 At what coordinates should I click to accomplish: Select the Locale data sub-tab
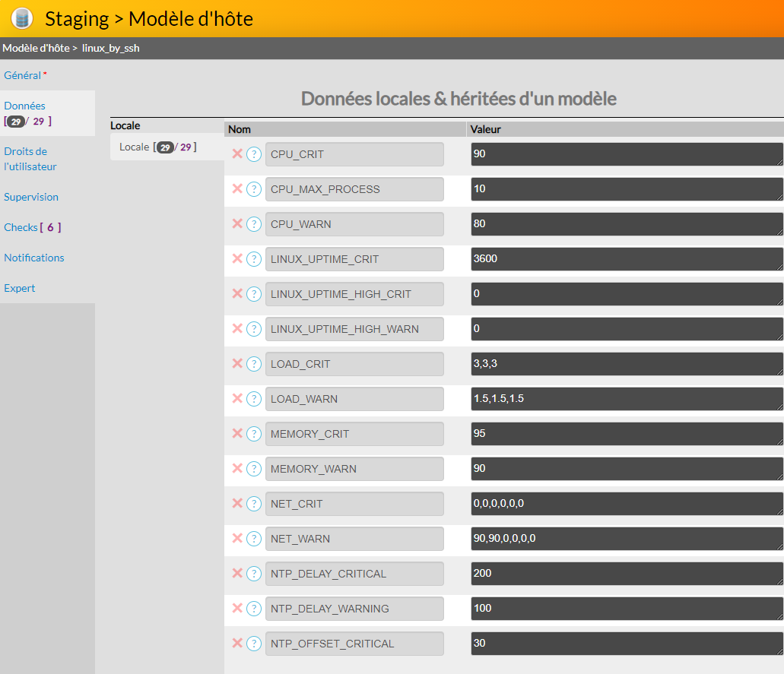157,147
